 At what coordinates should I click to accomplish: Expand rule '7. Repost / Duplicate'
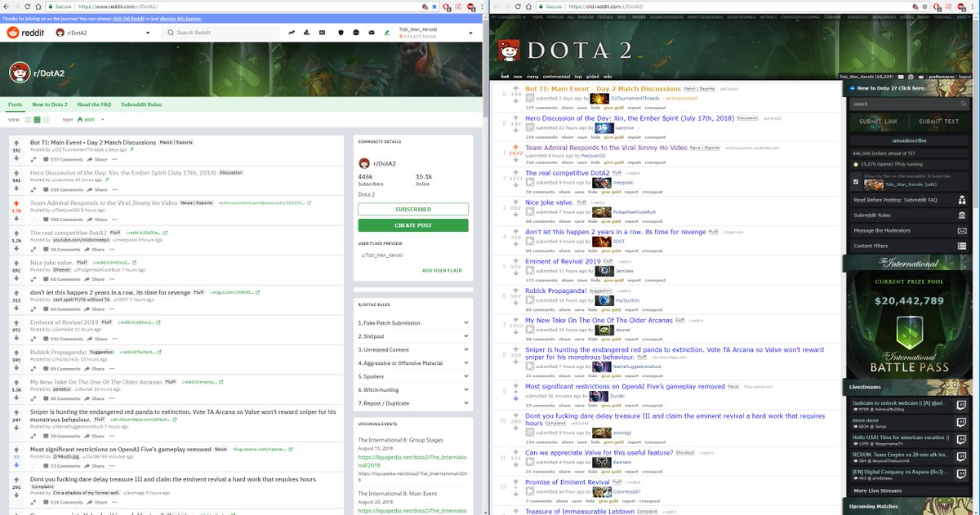pos(412,403)
